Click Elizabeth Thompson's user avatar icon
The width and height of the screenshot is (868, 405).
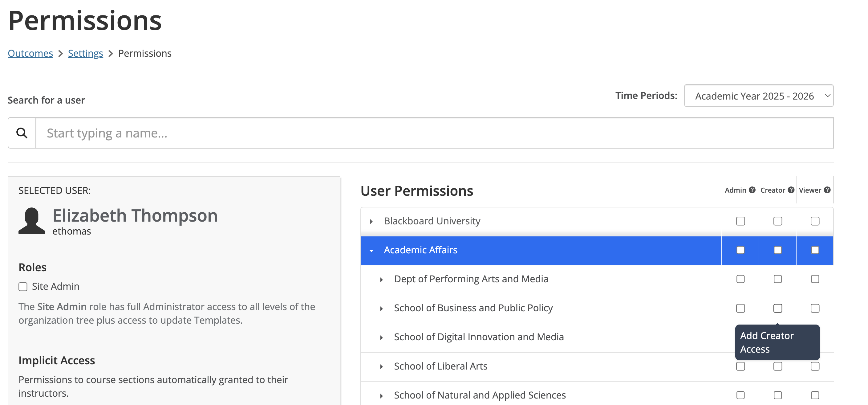pos(31,221)
